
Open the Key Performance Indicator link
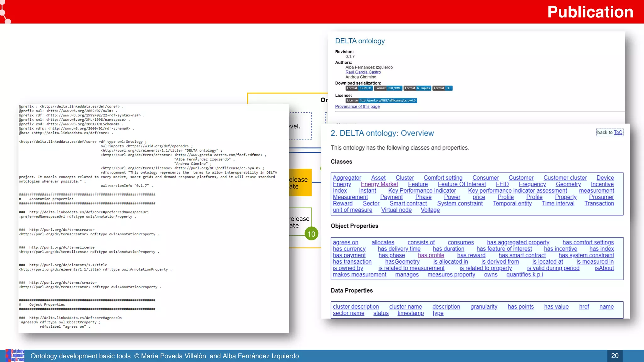(x=422, y=191)
